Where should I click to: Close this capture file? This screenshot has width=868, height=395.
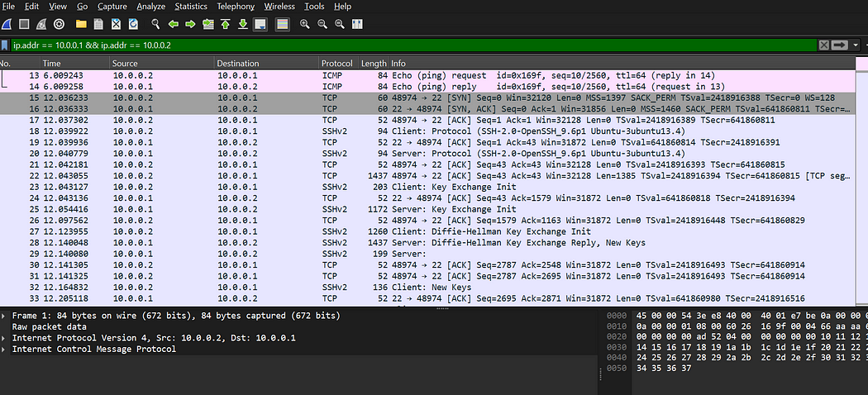pos(117,24)
